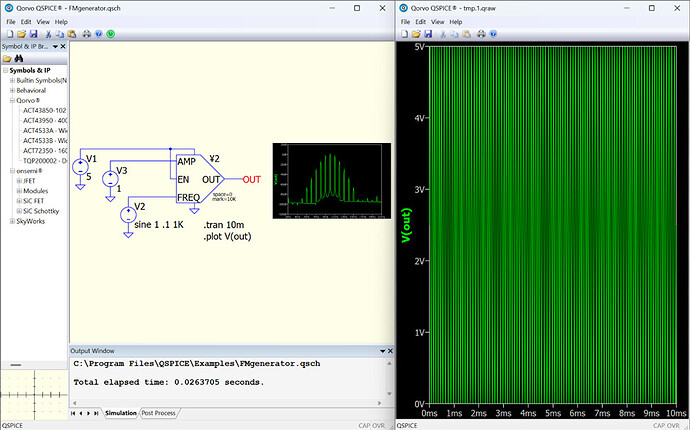
Task: Close the Symbol & IP Browser panel
Action: 63,46
